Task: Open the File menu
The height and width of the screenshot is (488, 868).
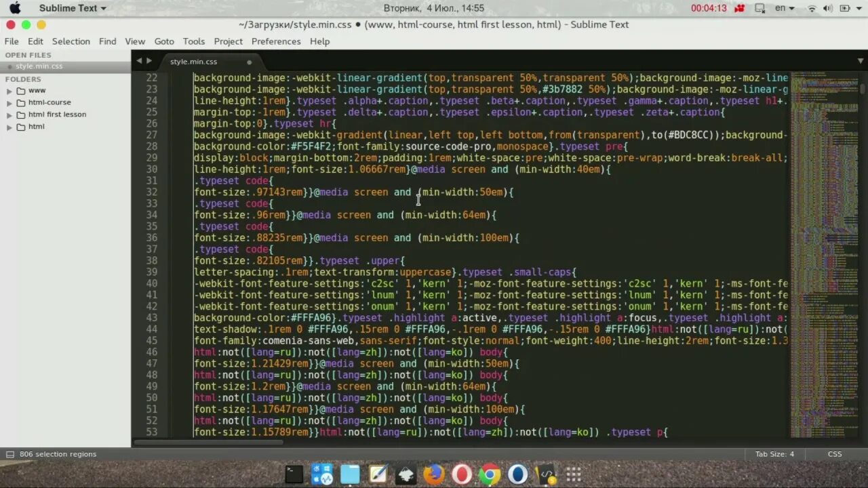Action: (x=12, y=41)
